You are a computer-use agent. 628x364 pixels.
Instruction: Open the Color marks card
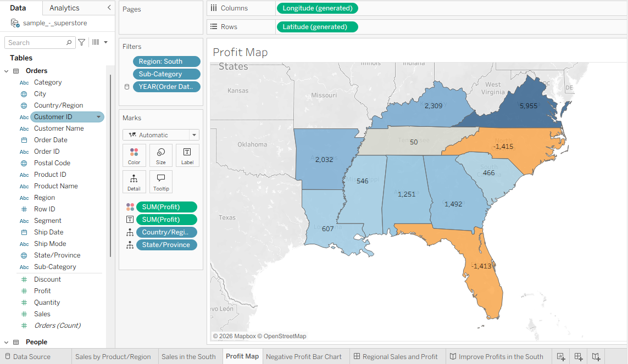(x=134, y=155)
